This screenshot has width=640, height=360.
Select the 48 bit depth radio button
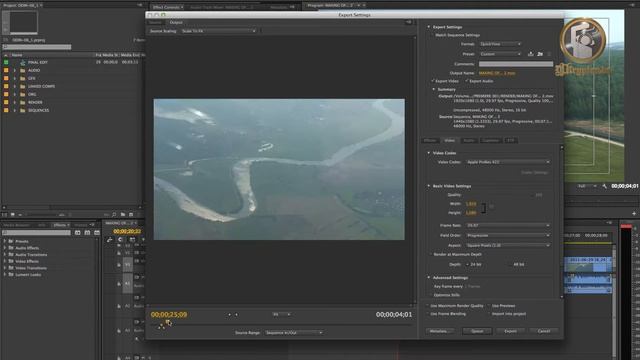[510, 264]
